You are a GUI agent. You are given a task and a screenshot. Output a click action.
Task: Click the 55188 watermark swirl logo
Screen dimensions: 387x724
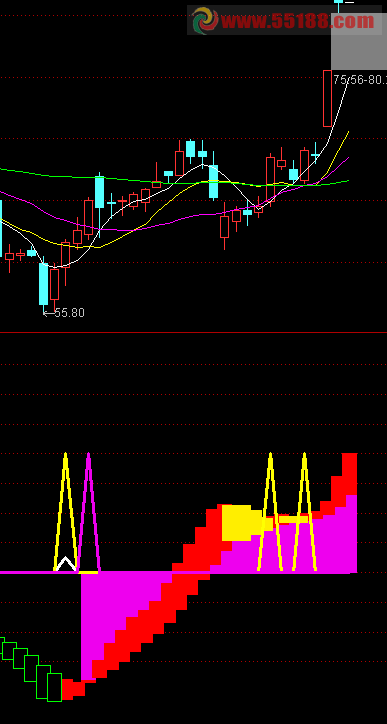click(x=205, y=21)
